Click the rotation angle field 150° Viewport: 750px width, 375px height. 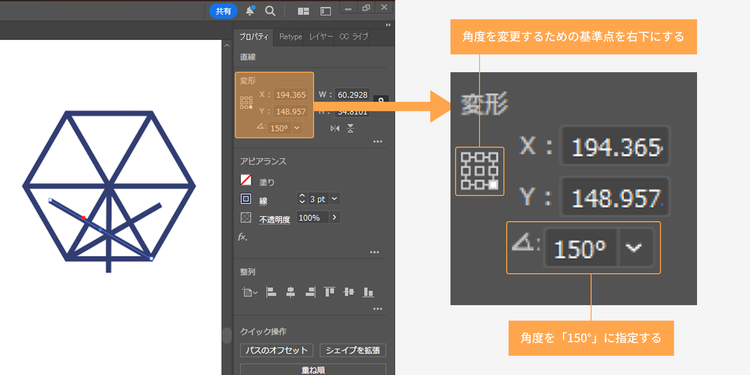[x=279, y=128]
